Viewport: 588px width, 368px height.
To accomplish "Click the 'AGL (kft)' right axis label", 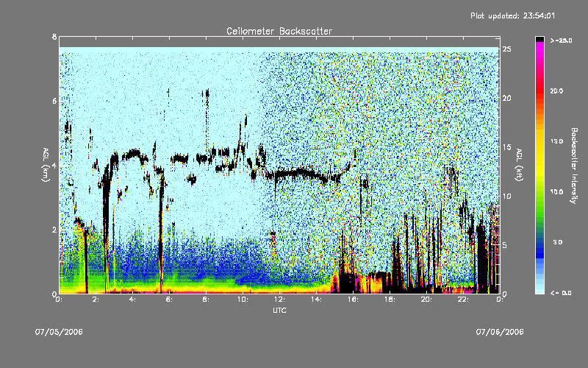I will [x=519, y=165].
